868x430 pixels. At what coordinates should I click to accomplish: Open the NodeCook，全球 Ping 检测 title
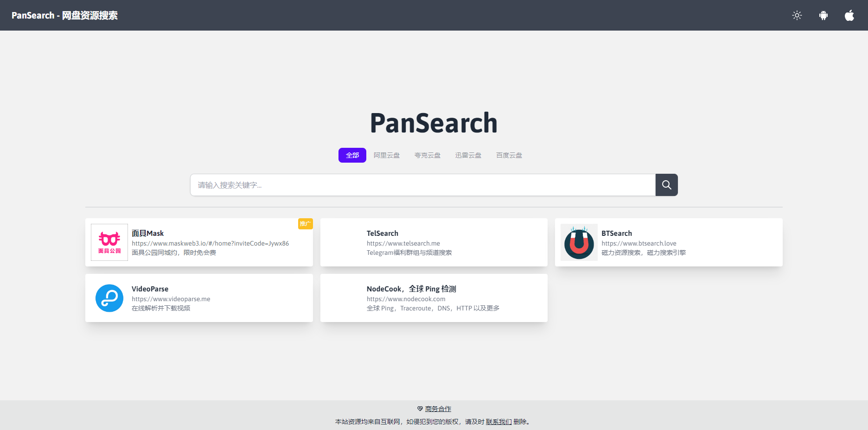[x=411, y=289]
